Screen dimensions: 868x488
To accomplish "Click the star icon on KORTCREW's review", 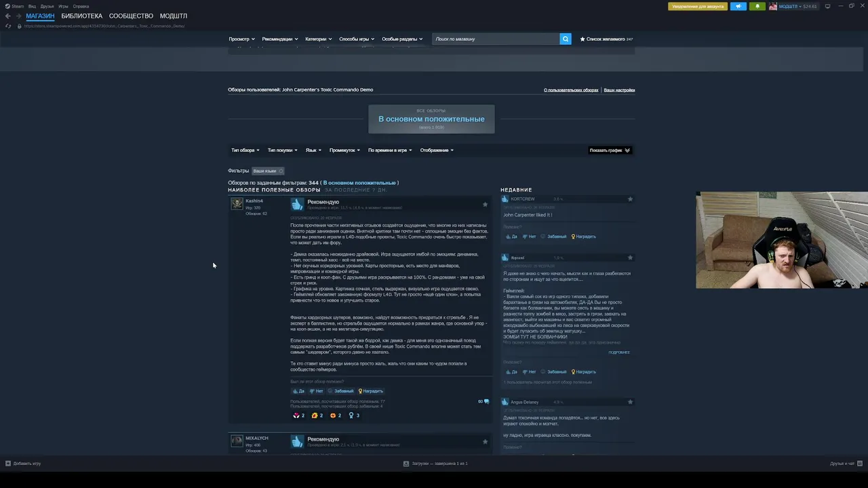I will (630, 199).
